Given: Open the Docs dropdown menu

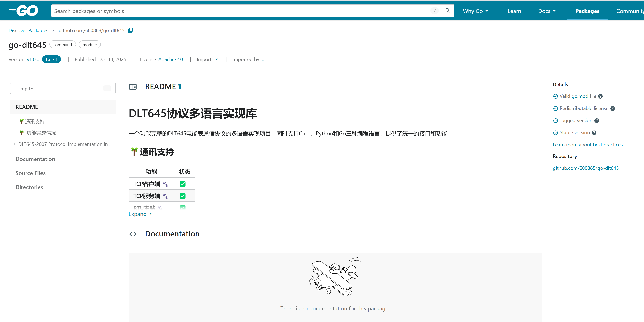Looking at the screenshot, I should pyautogui.click(x=547, y=11).
